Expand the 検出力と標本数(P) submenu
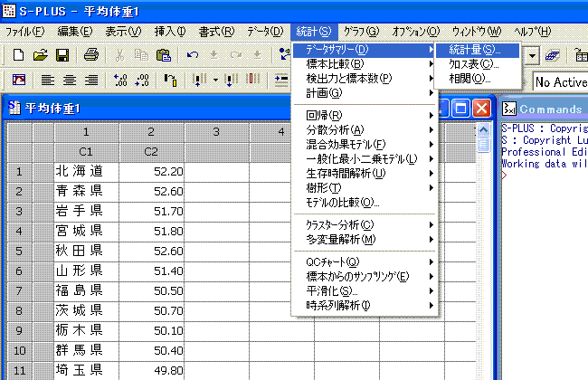The height and width of the screenshot is (380, 588). click(365, 78)
